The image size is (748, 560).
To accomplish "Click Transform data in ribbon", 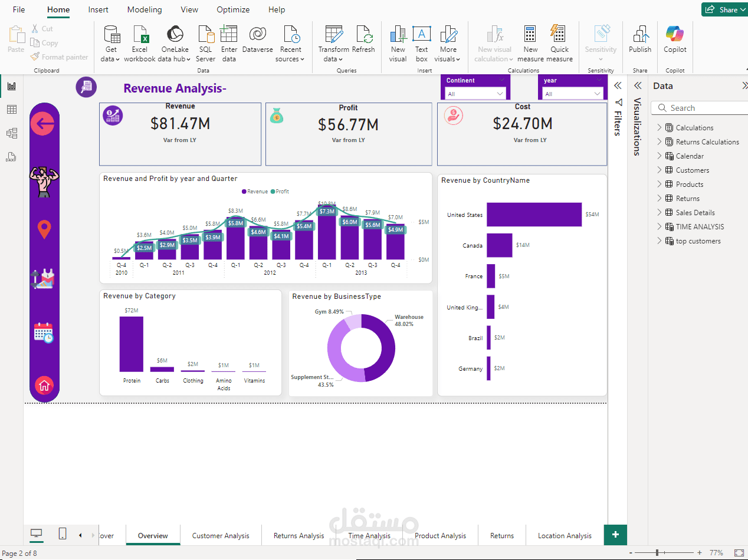I will pyautogui.click(x=334, y=44).
